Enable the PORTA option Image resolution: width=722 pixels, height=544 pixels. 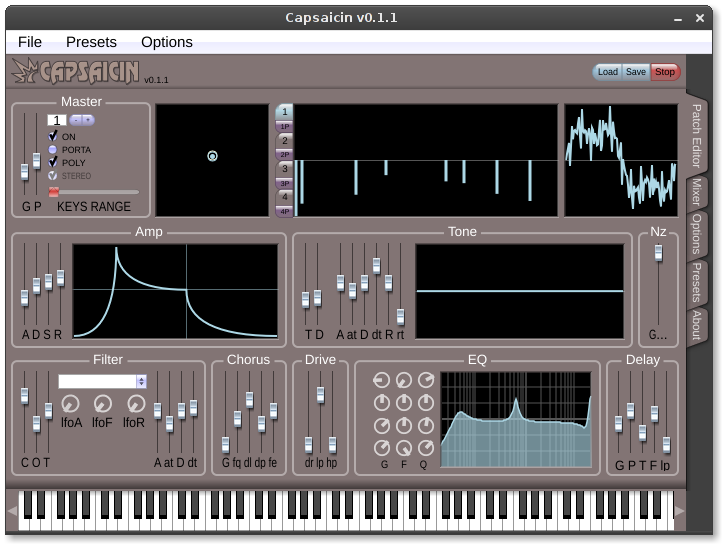(x=53, y=149)
